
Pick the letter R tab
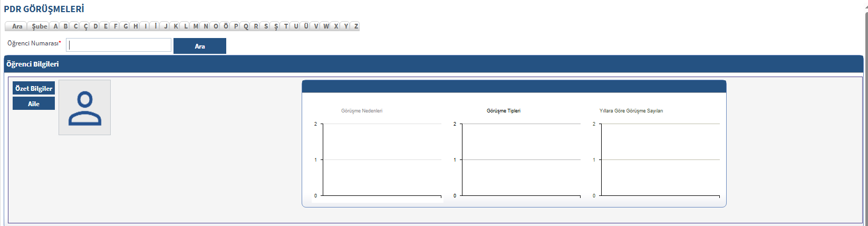pos(256,26)
